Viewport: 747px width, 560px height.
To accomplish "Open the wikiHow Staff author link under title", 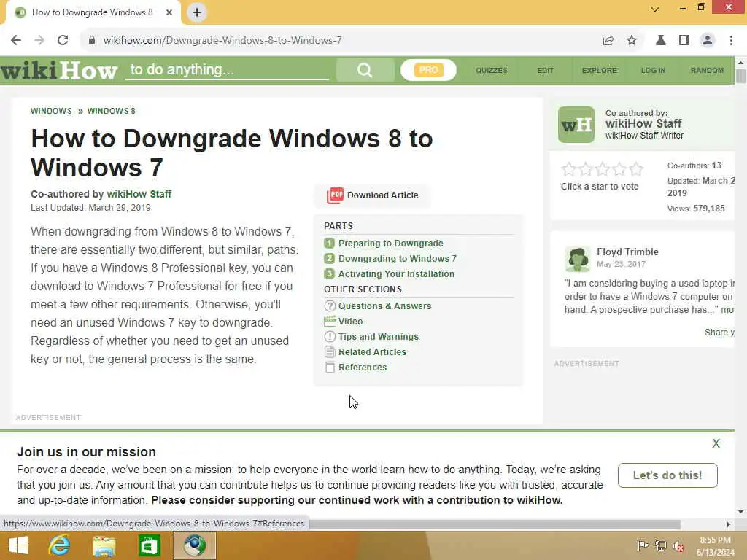I will pyautogui.click(x=139, y=194).
